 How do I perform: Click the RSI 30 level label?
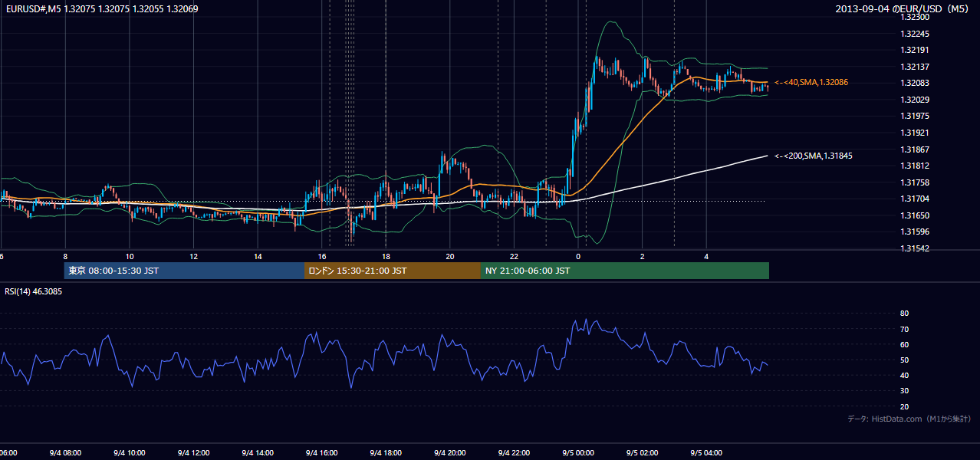click(x=904, y=391)
